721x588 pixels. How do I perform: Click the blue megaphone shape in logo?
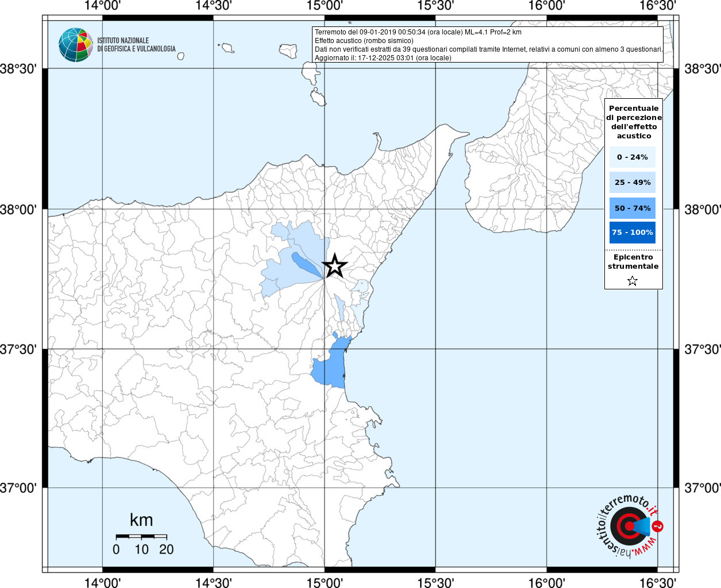coord(642,526)
